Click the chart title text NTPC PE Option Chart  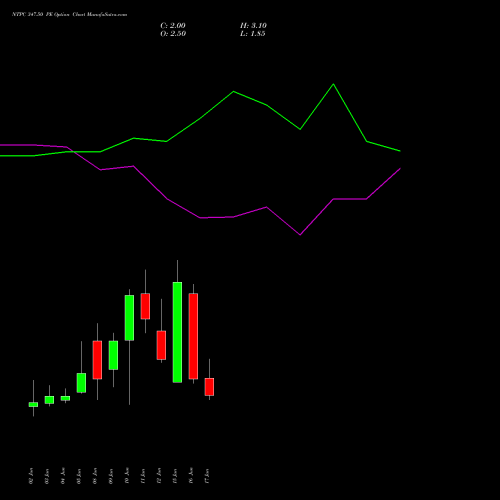[x=69, y=15]
